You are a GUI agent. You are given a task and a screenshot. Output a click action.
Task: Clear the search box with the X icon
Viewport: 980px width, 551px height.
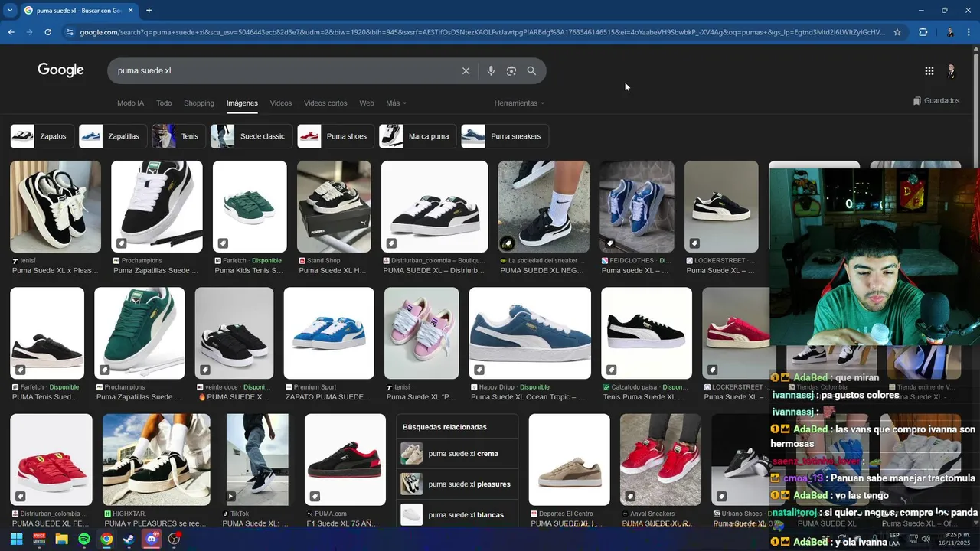point(465,71)
